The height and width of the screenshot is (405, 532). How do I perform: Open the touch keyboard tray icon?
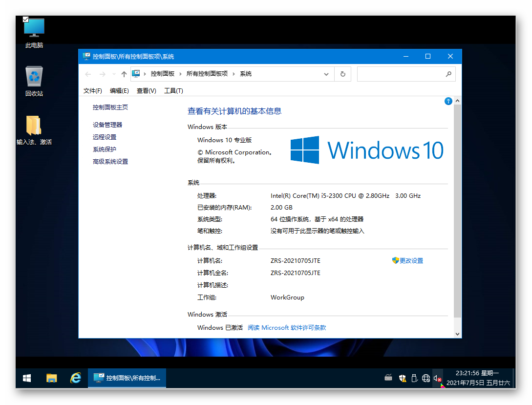point(388,378)
